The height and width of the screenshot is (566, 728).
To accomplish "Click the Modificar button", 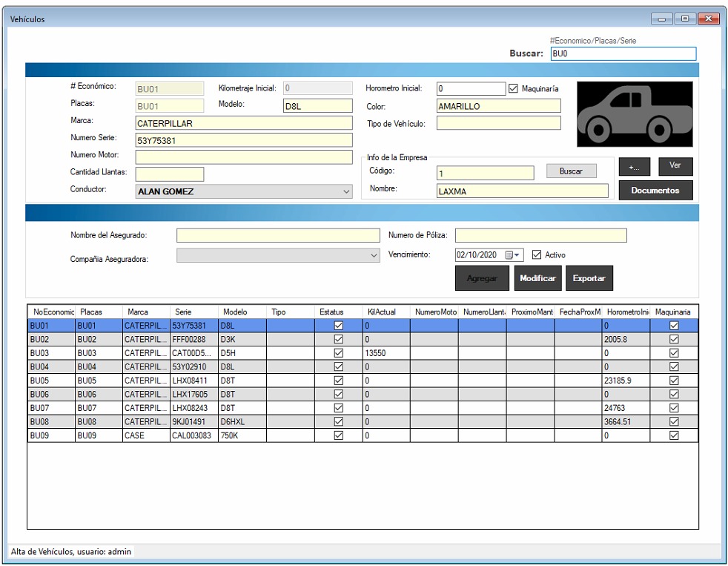I will click(537, 278).
